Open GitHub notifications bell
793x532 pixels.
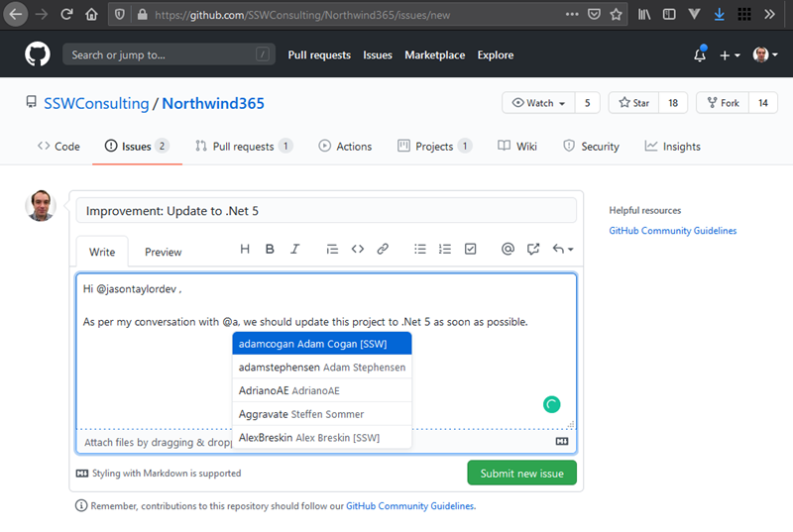tap(700, 55)
